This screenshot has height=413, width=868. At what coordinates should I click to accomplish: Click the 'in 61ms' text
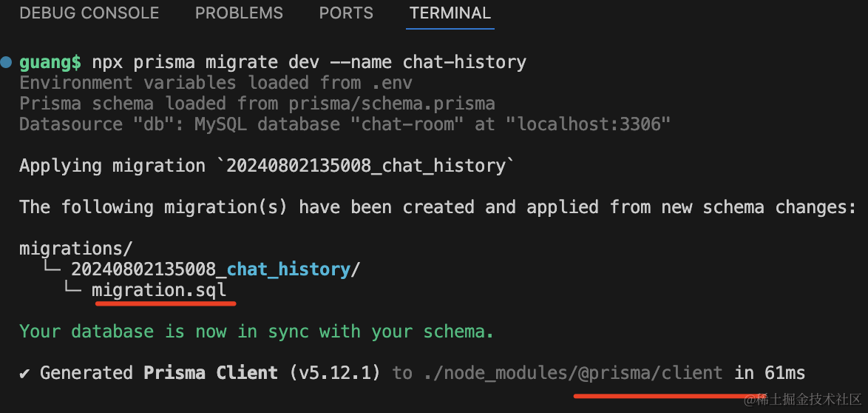pos(770,373)
